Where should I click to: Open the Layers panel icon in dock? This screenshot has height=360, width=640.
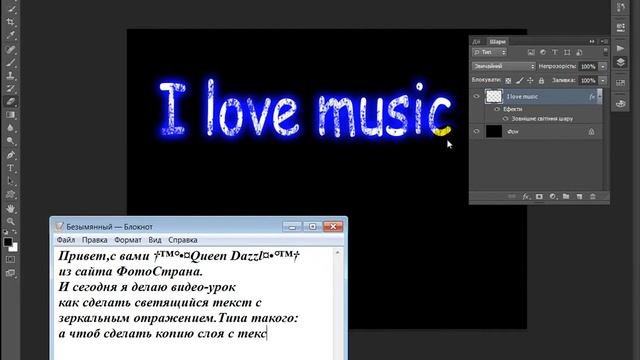coord(620,62)
